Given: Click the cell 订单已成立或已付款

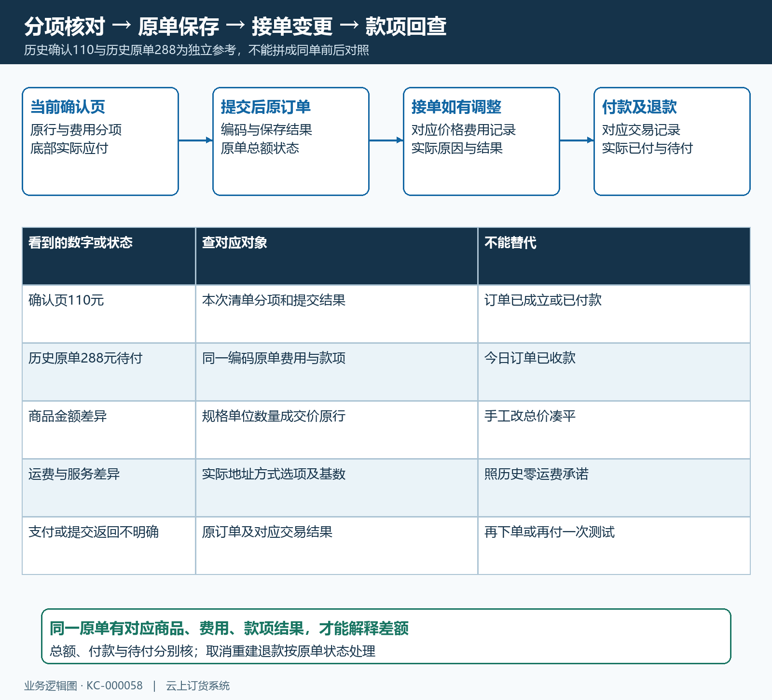Looking at the screenshot, I should (x=614, y=314).
